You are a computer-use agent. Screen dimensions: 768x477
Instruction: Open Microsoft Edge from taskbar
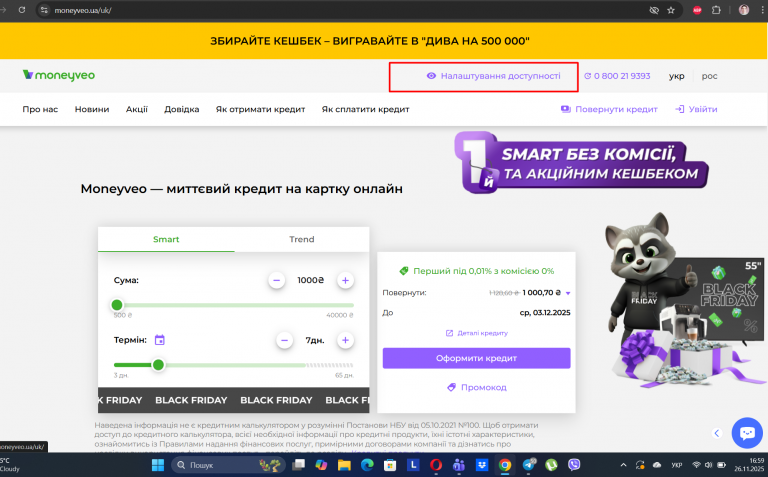pyautogui.click(x=367, y=465)
